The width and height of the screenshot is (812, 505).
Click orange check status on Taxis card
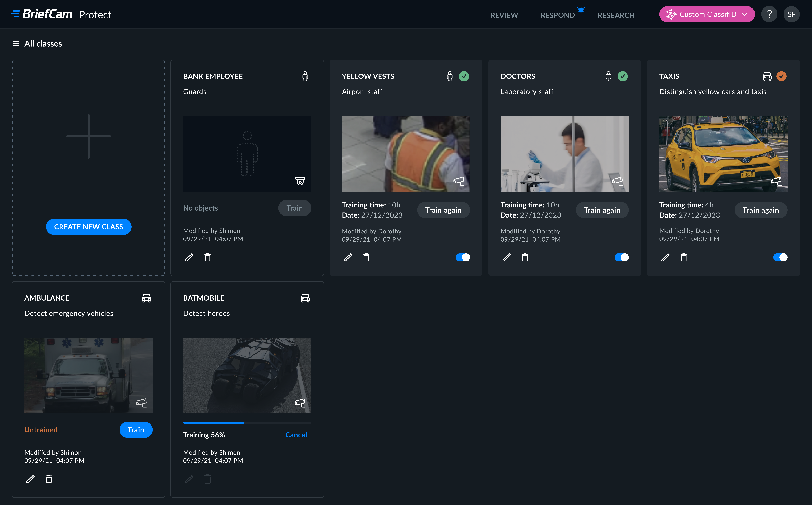781,77
